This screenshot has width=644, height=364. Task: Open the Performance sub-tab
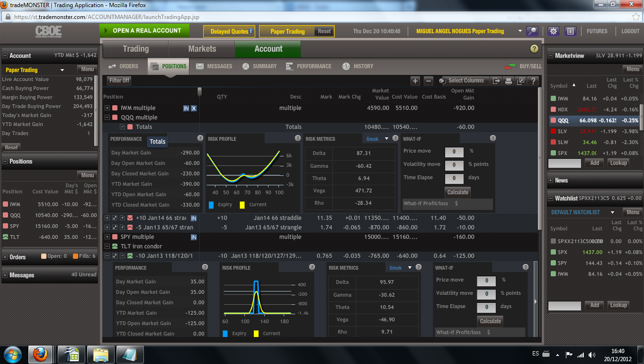click(309, 66)
